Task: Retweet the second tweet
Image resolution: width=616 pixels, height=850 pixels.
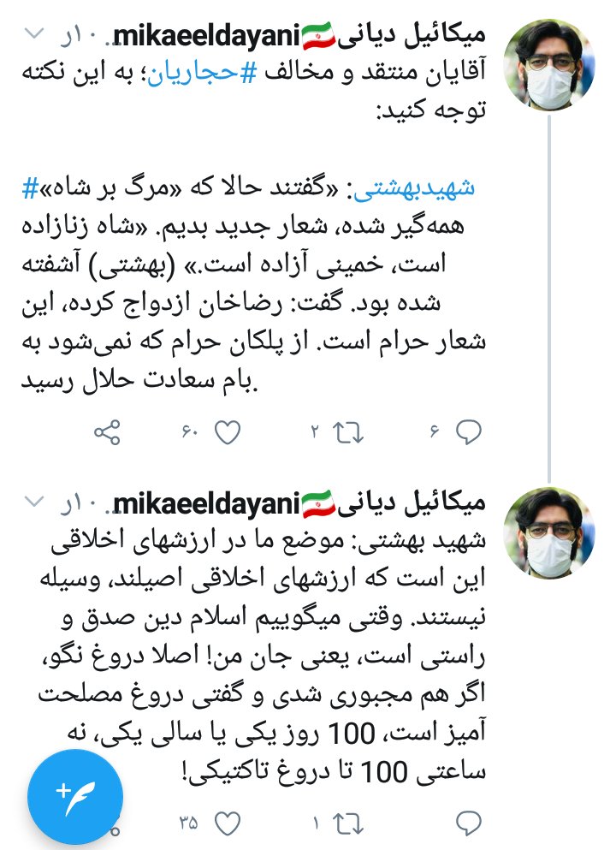Action: coord(347,824)
